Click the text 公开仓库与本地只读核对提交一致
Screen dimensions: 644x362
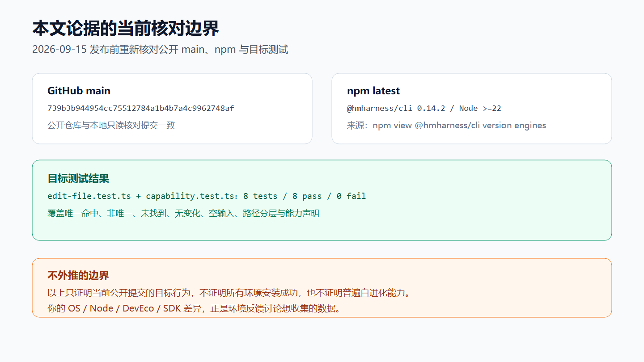click(111, 125)
